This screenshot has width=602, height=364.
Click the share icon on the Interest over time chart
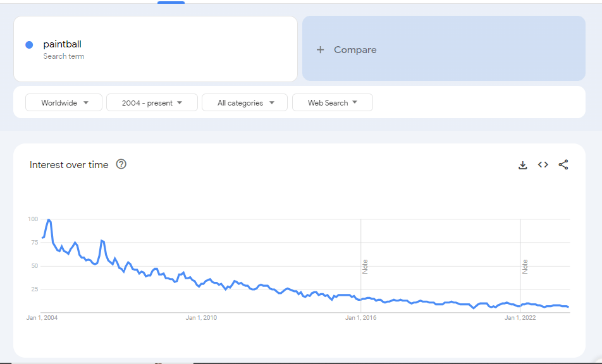563,164
